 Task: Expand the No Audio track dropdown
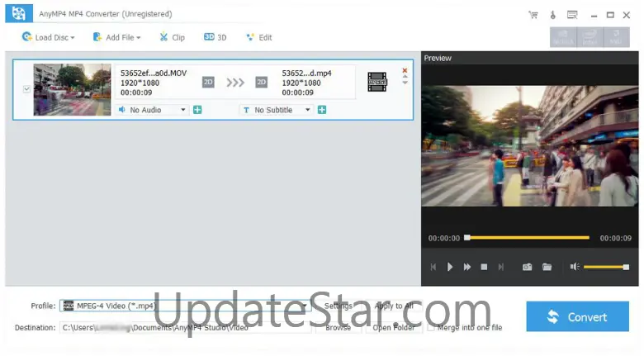[153, 110]
